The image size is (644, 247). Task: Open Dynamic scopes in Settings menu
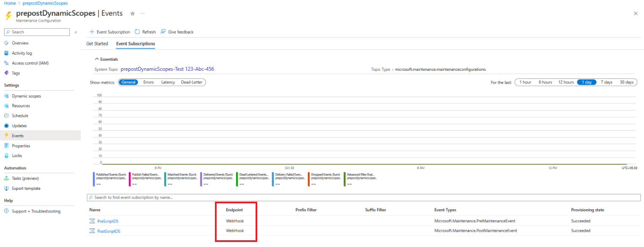point(26,96)
